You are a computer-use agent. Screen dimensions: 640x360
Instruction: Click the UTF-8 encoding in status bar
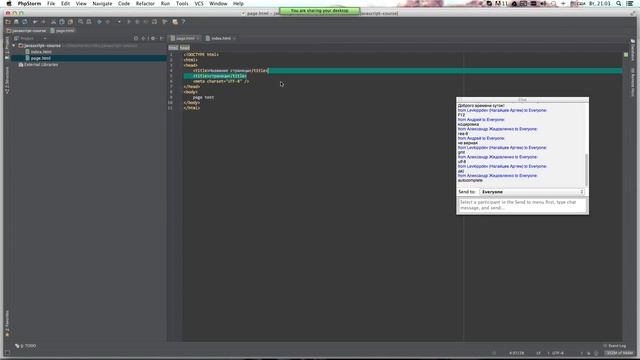pos(557,353)
